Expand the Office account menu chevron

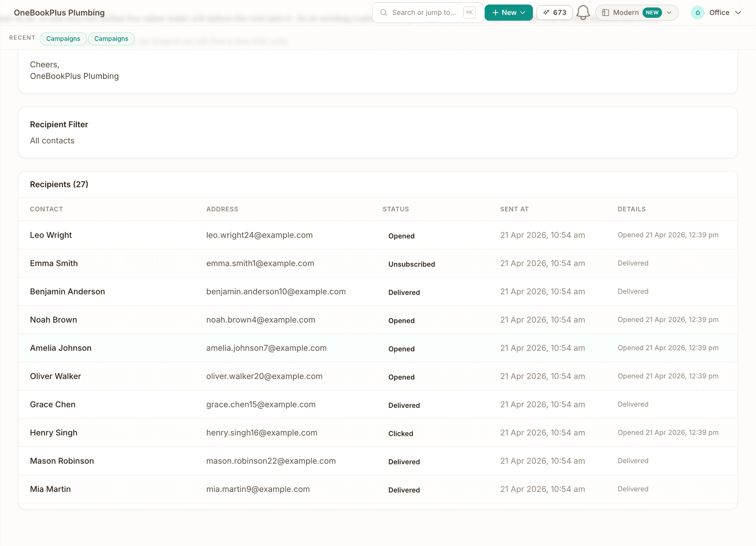coord(738,13)
